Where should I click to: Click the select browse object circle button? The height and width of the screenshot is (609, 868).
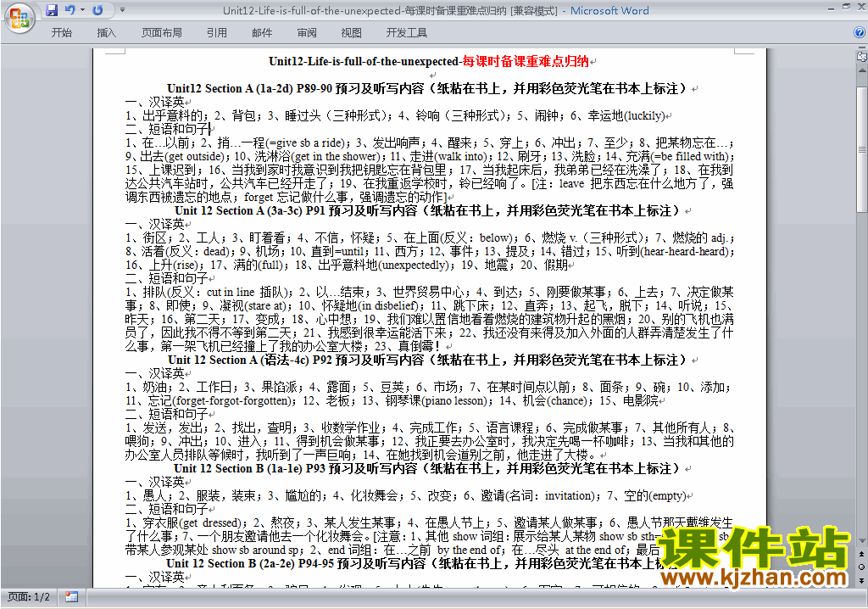pos(862,567)
